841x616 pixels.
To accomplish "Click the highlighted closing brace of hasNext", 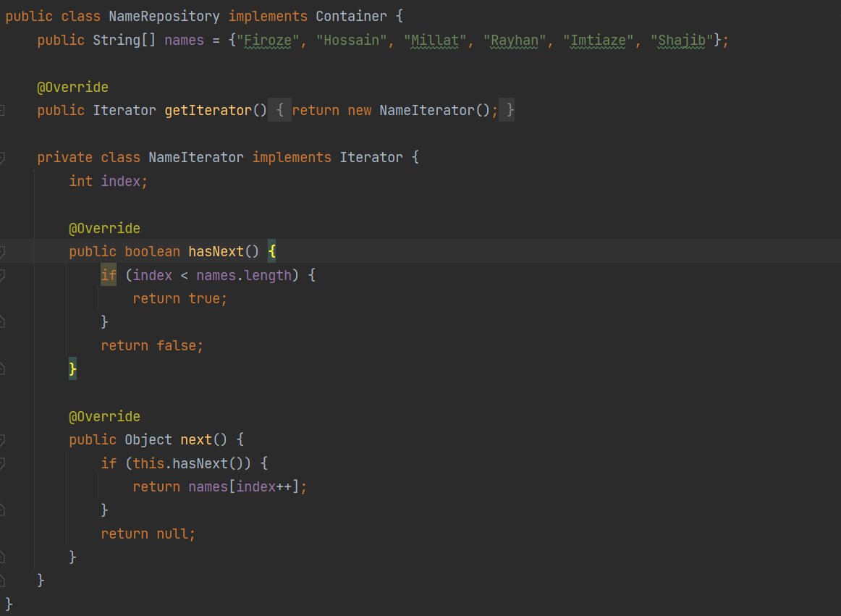I will [x=73, y=368].
